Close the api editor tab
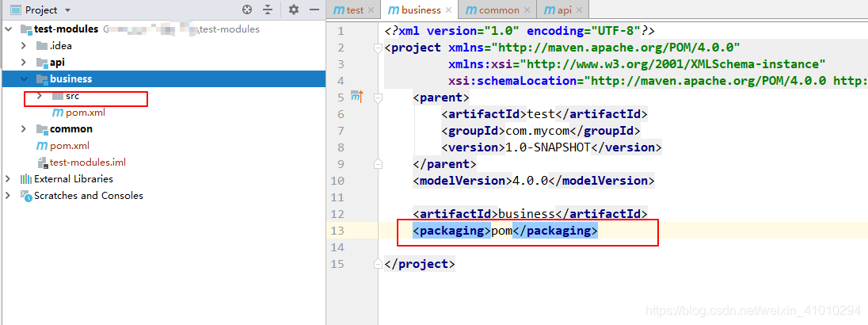The height and width of the screenshot is (325, 868). tap(579, 10)
